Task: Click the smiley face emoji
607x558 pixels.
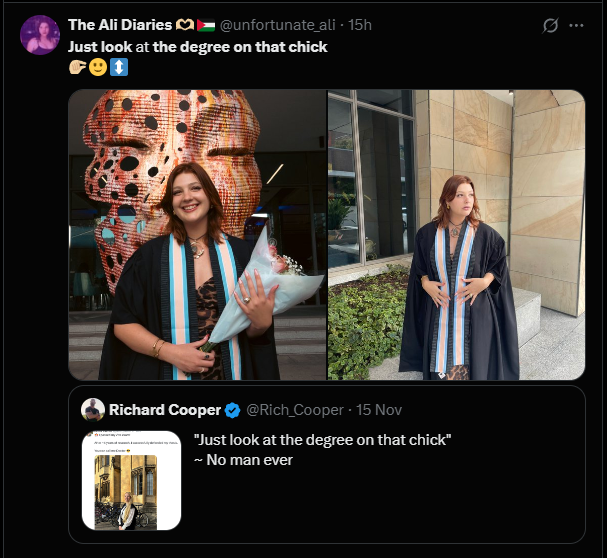Action: 98,69
